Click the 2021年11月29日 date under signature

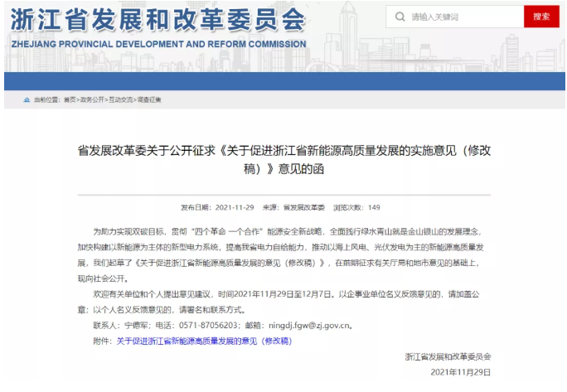coord(461,372)
